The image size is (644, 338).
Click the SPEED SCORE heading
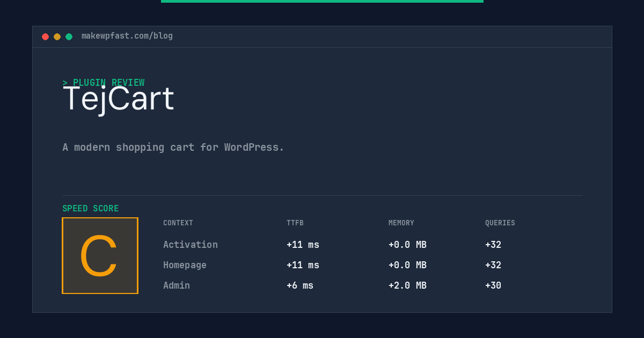(x=91, y=209)
